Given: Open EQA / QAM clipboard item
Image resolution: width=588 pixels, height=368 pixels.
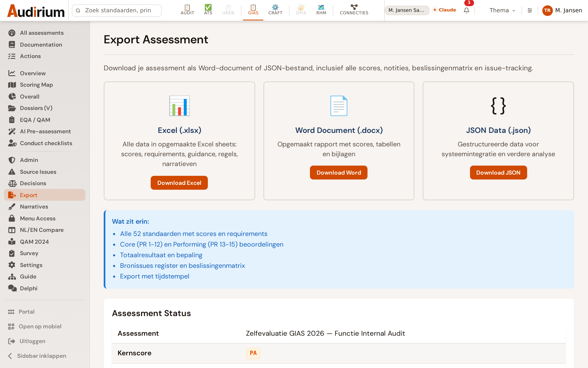Looking at the screenshot, I should click(45, 120).
